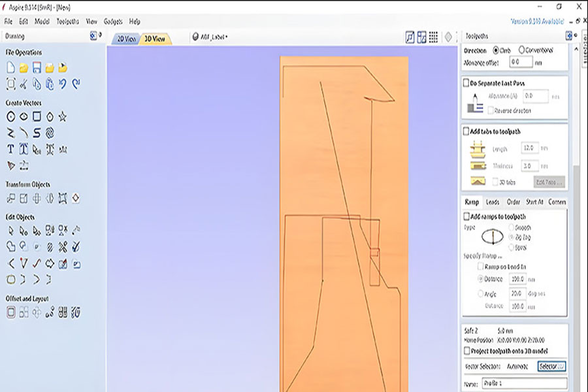
Task: Redo the last undone action
Action: 76,84
